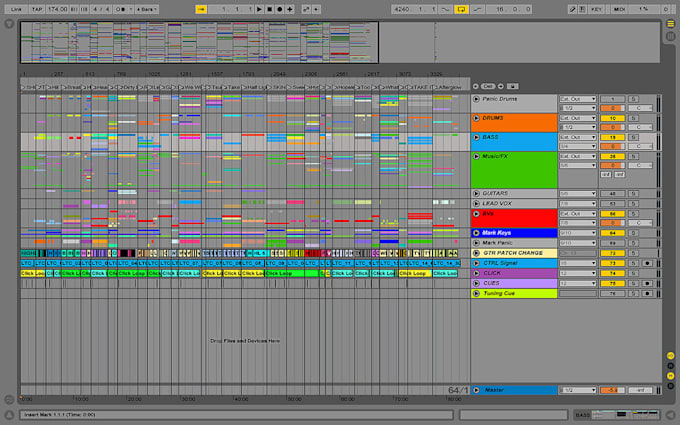Image resolution: width=680 pixels, height=425 pixels.
Task: Solo the GUITARS track
Action: pos(633,193)
